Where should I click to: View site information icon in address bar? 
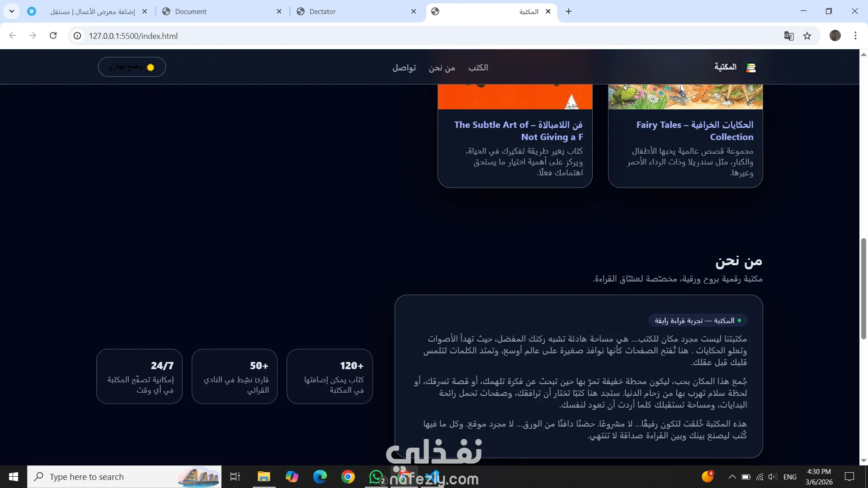[x=78, y=36]
